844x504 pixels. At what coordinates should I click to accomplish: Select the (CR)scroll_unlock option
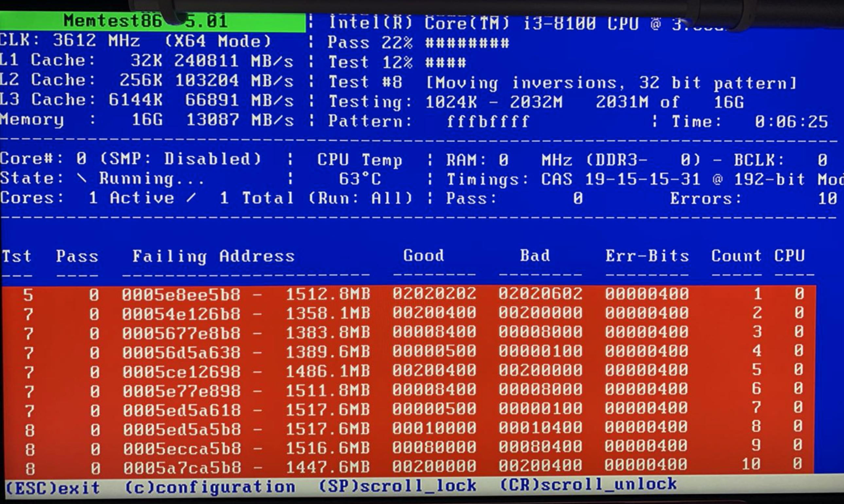pos(588,485)
